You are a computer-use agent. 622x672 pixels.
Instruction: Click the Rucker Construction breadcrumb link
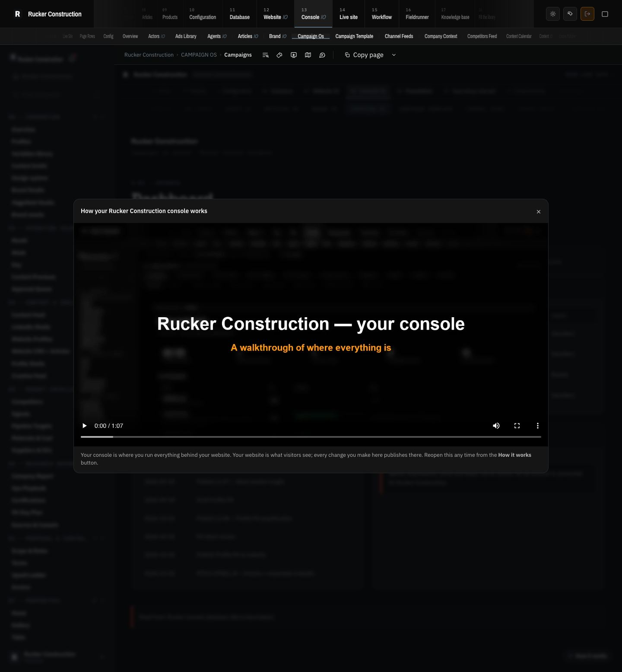coord(149,55)
